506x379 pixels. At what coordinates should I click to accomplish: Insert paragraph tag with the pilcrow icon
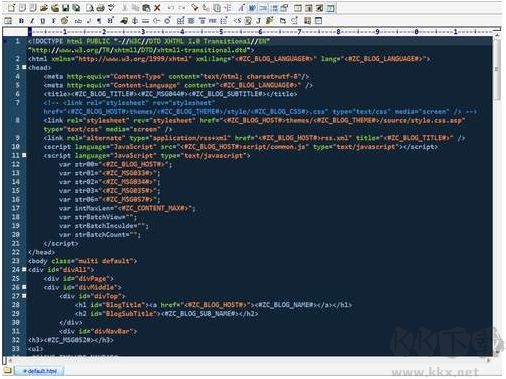tap(99, 21)
